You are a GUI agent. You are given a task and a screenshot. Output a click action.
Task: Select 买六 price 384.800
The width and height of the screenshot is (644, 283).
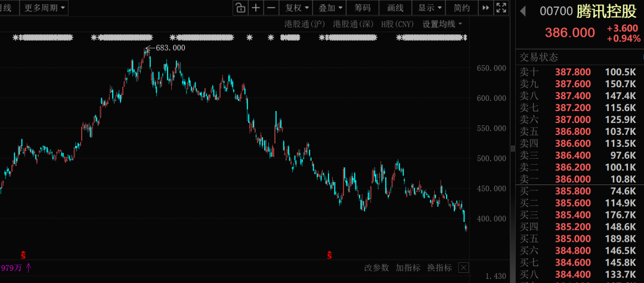click(x=573, y=251)
